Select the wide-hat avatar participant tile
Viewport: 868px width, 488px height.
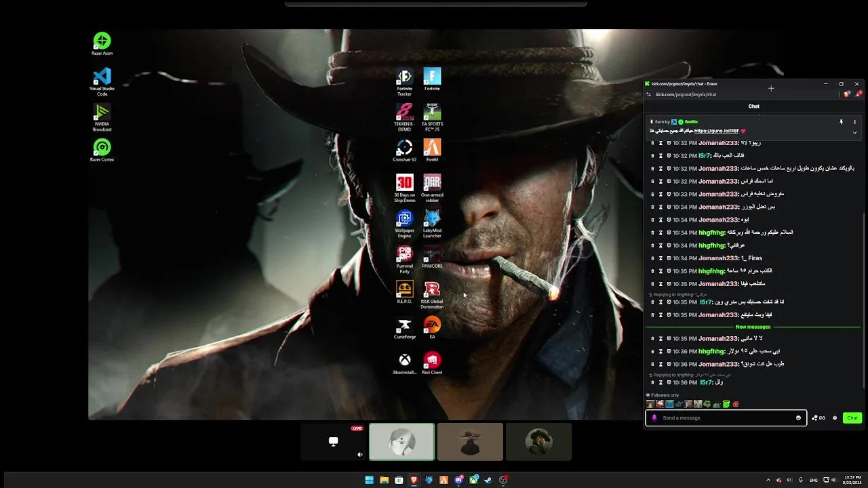(470, 442)
